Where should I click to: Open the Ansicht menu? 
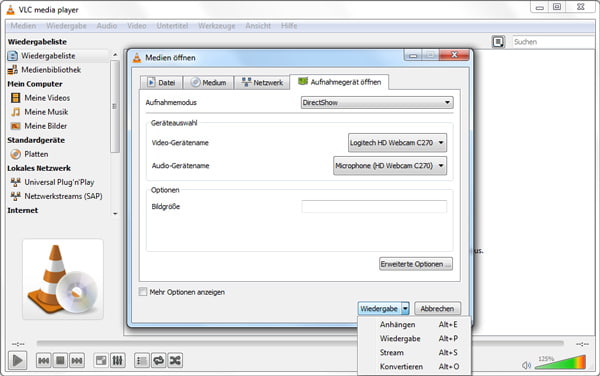pyautogui.click(x=258, y=26)
